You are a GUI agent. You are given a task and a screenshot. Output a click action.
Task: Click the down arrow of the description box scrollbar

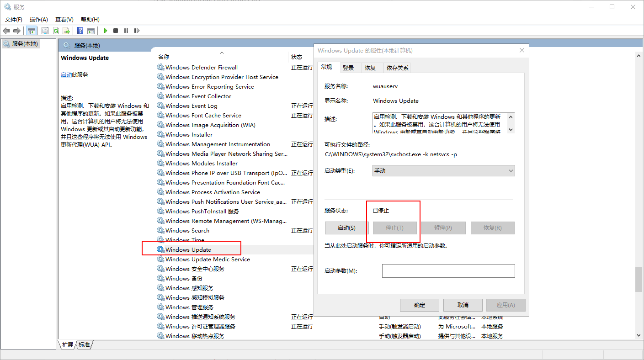pyautogui.click(x=511, y=130)
